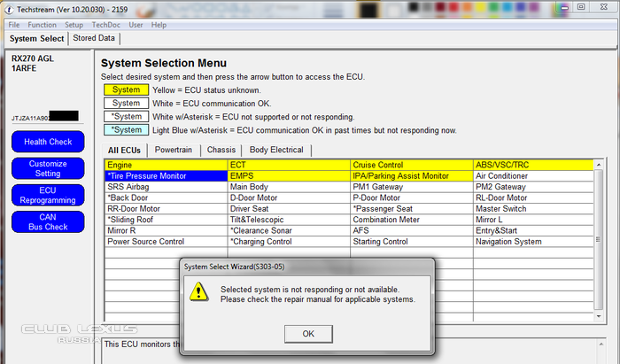
Task: Select the Engine system cell
Action: click(166, 165)
